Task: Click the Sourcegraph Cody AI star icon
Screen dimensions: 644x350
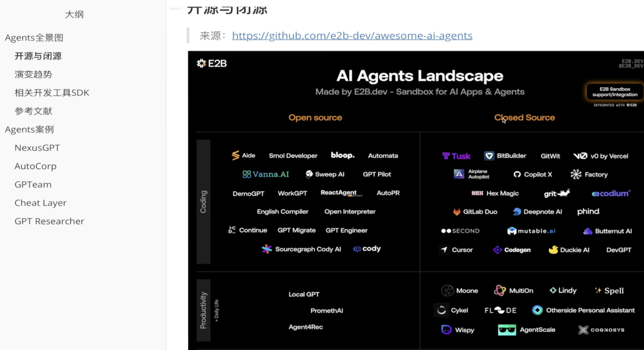Action: tap(267, 249)
